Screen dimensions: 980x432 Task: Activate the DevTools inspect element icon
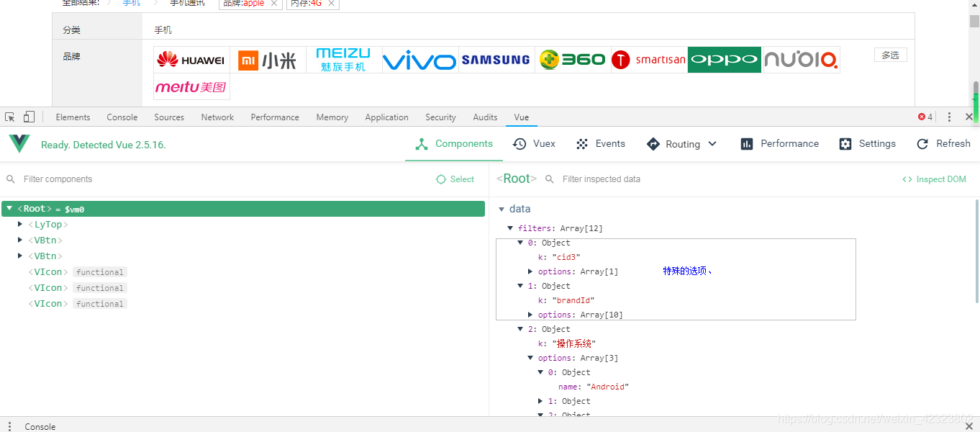tap(10, 117)
